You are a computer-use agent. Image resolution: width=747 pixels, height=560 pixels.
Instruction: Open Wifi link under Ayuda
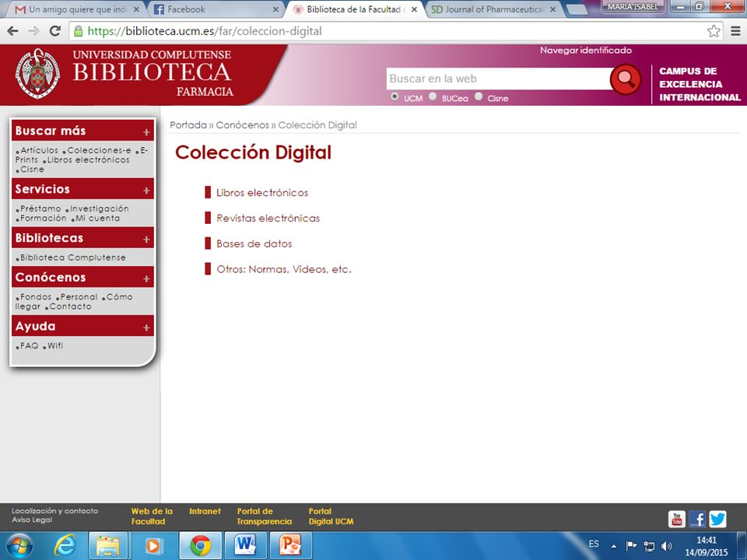click(54, 345)
